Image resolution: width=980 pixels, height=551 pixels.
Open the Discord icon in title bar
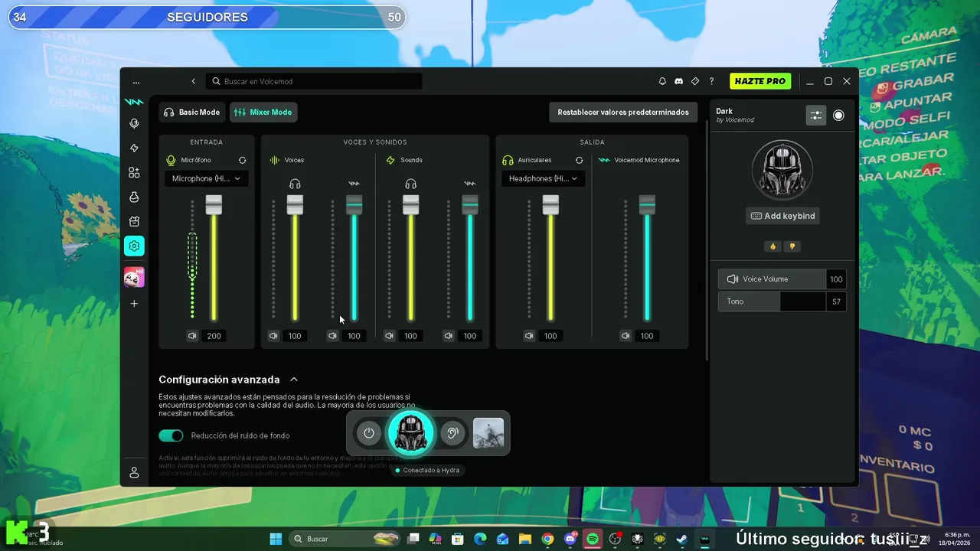(x=678, y=81)
